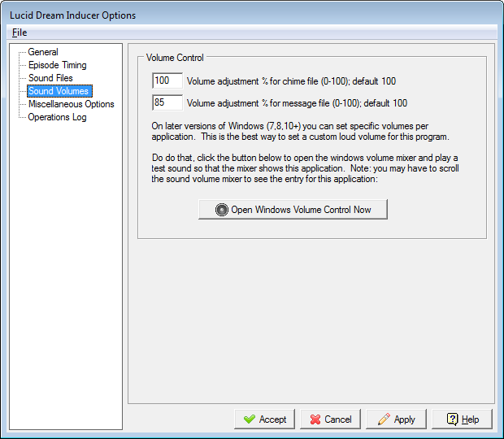The image size is (504, 439).
Task: Click the pencil icon on Apply
Action: (x=383, y=419)
